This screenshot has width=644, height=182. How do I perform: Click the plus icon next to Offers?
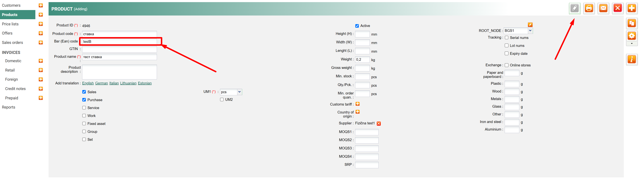coord(41,33)
